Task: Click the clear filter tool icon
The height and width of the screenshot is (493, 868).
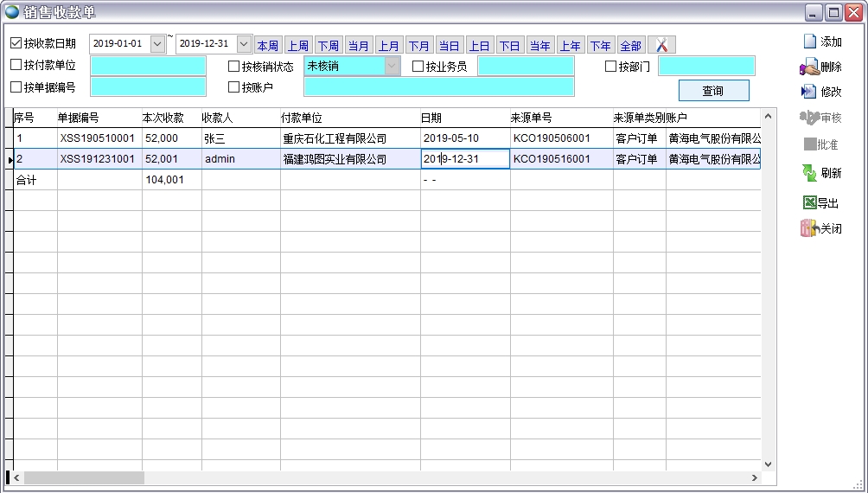Action: pyautogui.click(x=661, y=46)
